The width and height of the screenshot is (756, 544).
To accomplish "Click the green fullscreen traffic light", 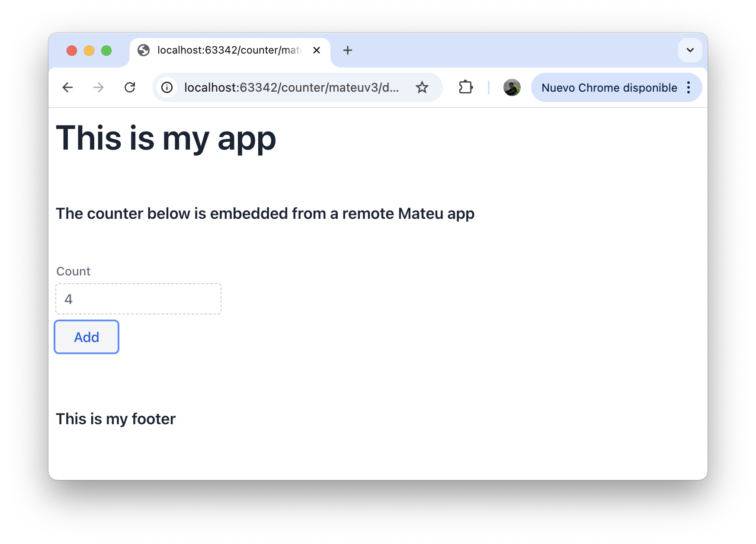I will pos(106,50).
